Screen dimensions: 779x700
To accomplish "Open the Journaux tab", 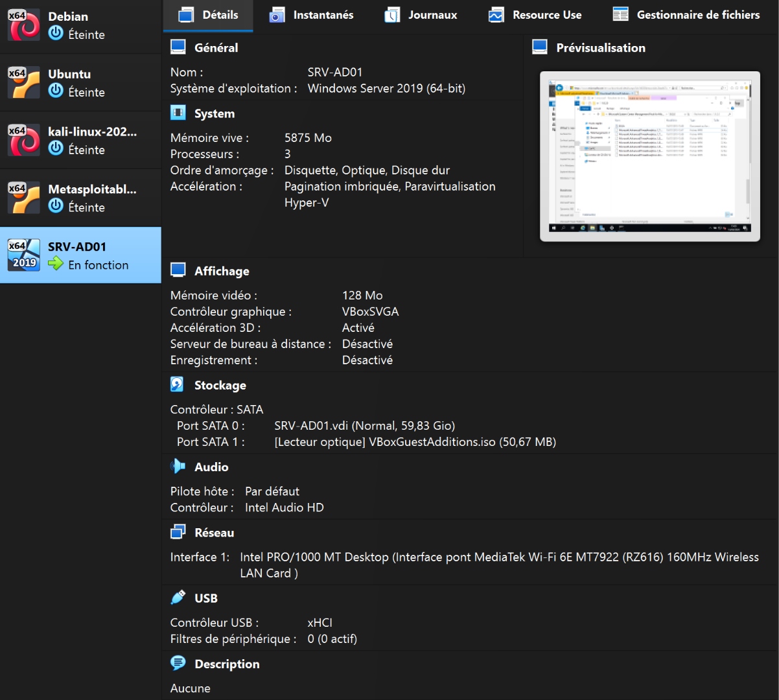I will (421, 15).
